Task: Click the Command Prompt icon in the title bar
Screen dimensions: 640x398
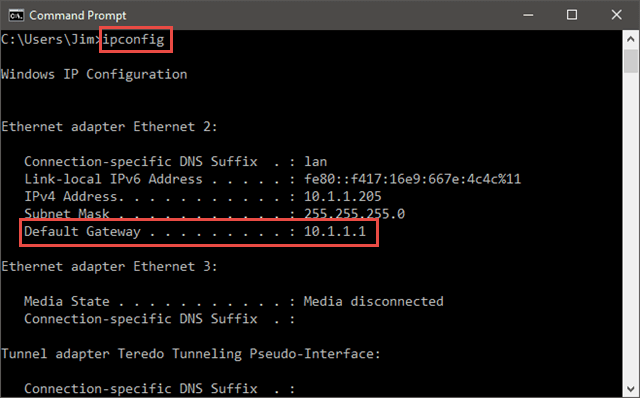Action: (x=16, y=16)
